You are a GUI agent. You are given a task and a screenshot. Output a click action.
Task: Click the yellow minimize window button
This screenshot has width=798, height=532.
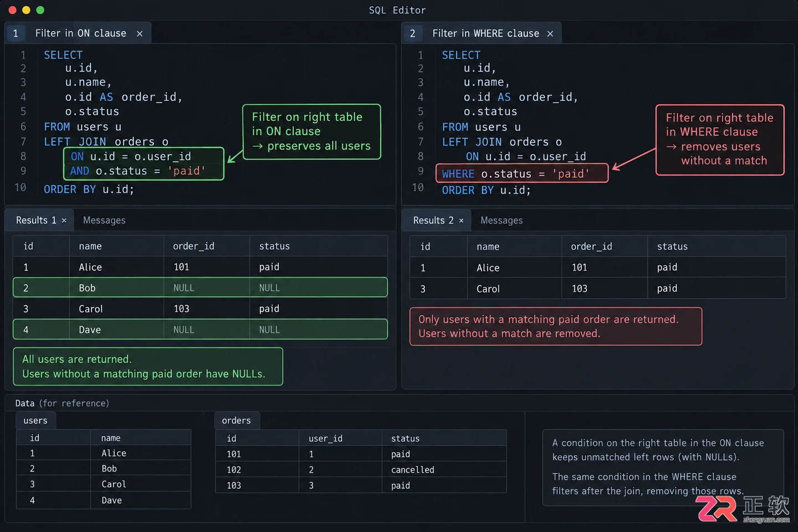tap(26, 10)
